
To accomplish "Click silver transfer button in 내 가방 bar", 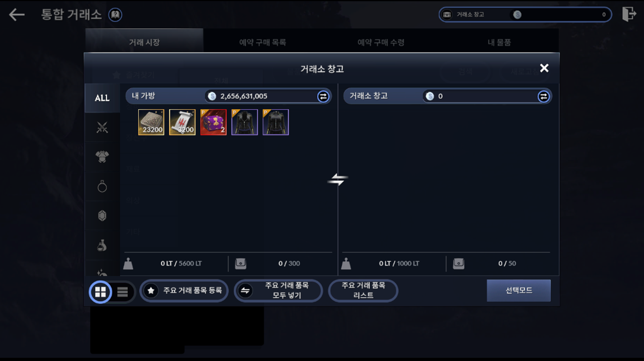I will [x=323, y=96].
